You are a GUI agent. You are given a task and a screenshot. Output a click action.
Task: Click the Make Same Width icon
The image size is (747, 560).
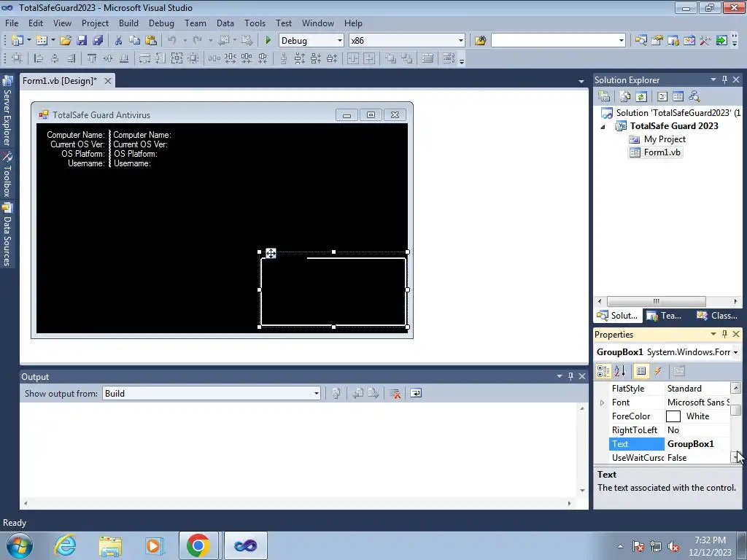(144, 58)
